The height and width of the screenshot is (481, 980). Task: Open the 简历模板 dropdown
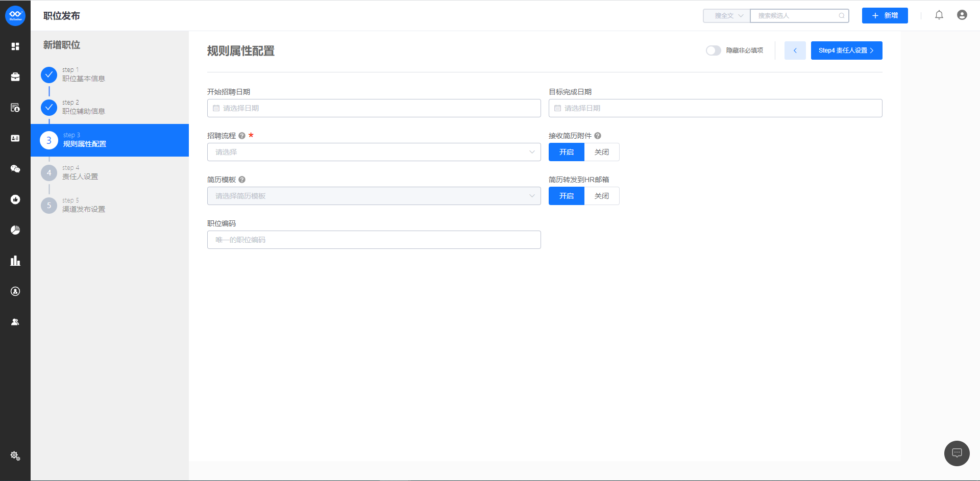[x=374, y=196]
